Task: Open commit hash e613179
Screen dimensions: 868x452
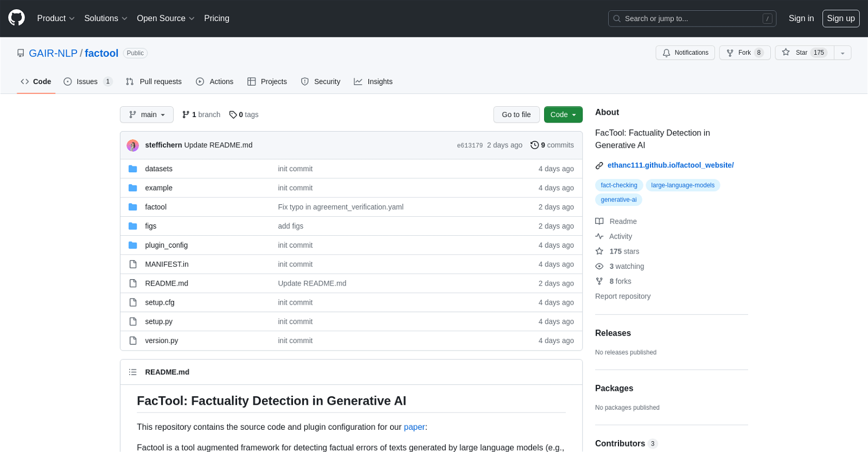Action: (x=470, y=145)
